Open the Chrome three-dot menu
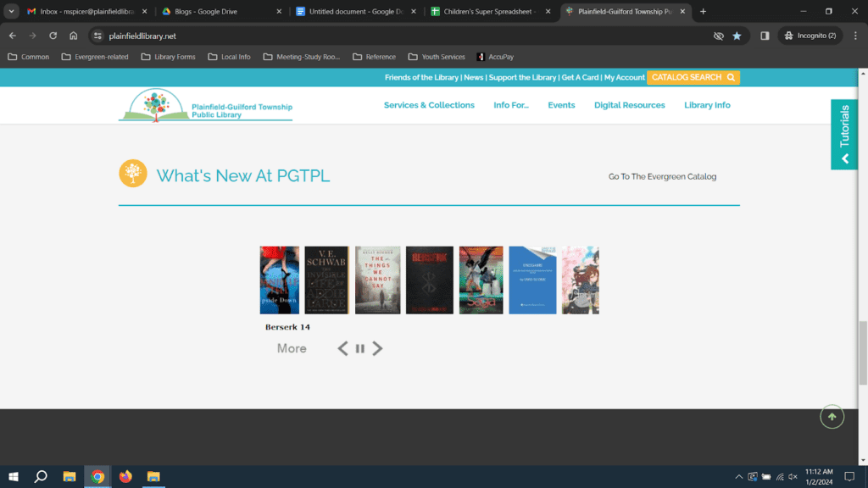The image size is (868, 488). [x=855, y=36]
